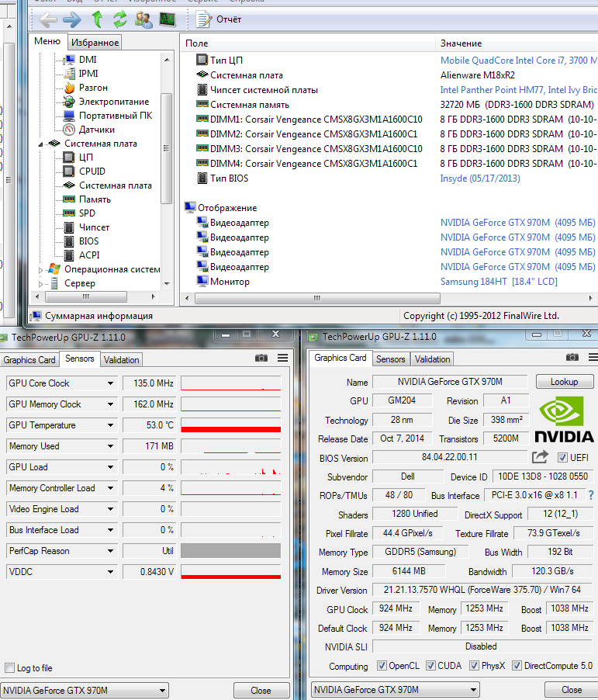Click the Mobile QuadCore Intel Core i7 link

coord(519,61)
